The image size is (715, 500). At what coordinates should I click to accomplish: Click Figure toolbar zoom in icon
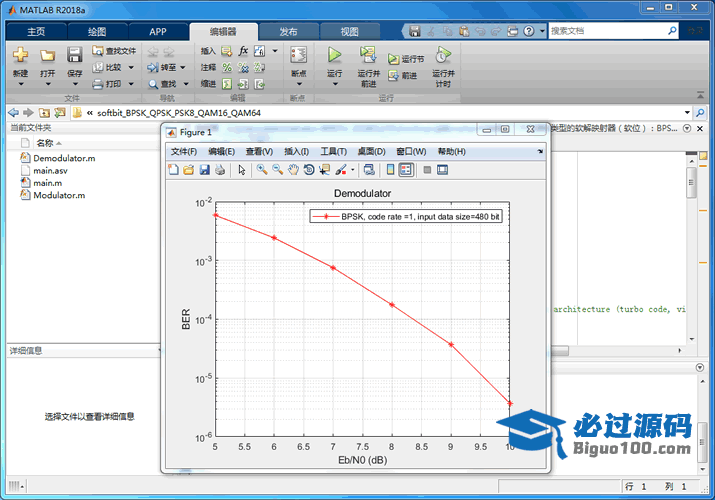pyautogui.click(x=262, y=170)
